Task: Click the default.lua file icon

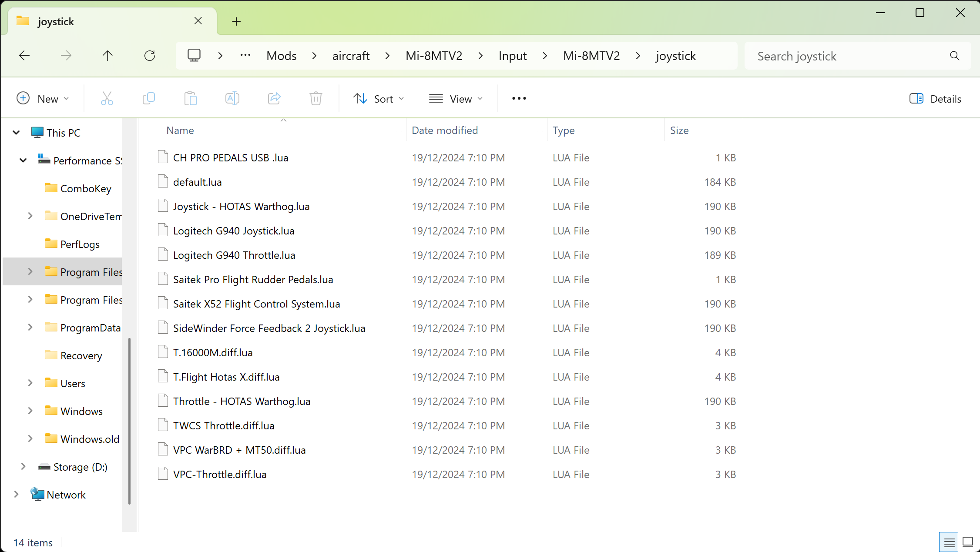Action: pos(163,181)
